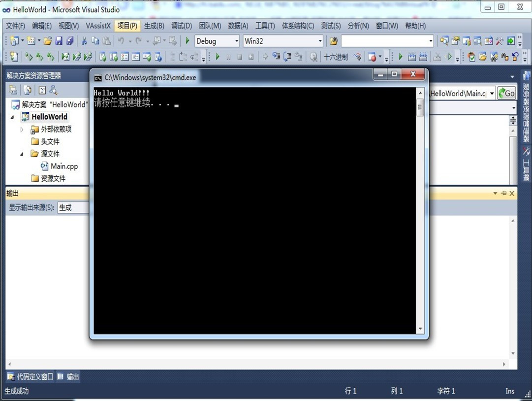
Task: Click the View Class Diagram icon in Solution Explorer
Action: point(53,90)
